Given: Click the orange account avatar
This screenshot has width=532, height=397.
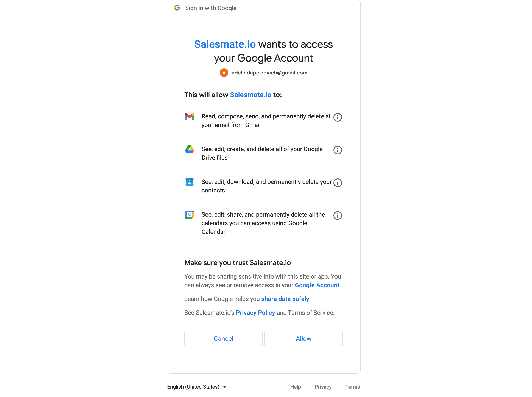Looking at the screenshot, I should (x=224, y=73).
